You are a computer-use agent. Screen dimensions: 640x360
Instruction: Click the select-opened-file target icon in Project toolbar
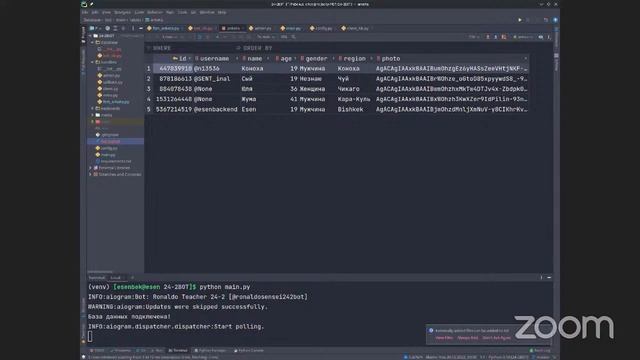[107, 28]
